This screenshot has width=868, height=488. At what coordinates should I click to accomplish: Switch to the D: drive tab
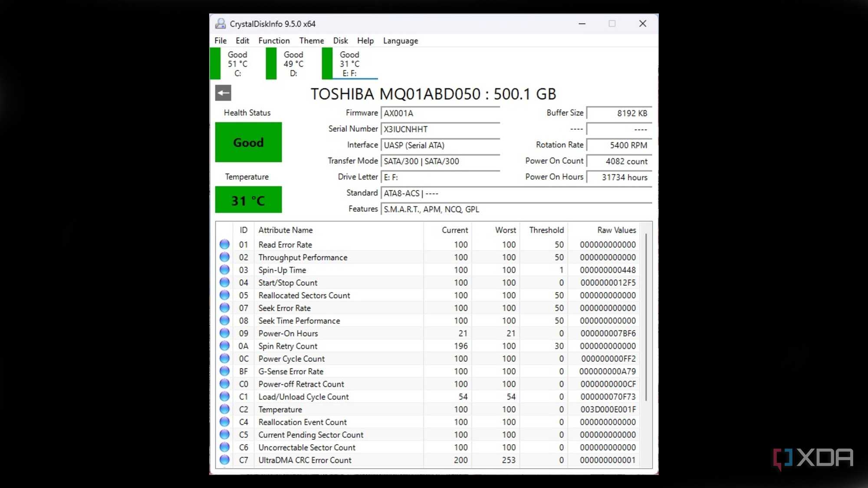(x=293, y=64)
